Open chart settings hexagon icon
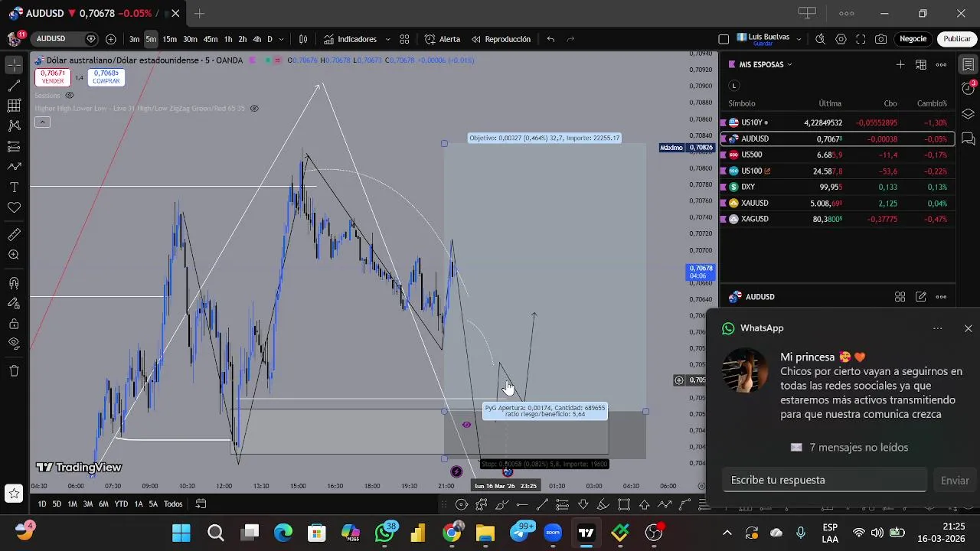980x551 pixels. pyautogui.click(x=841, y=39)
